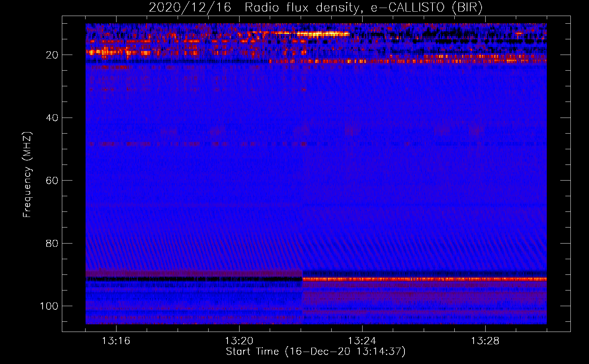Click the '40' frequency tick label

52,118
